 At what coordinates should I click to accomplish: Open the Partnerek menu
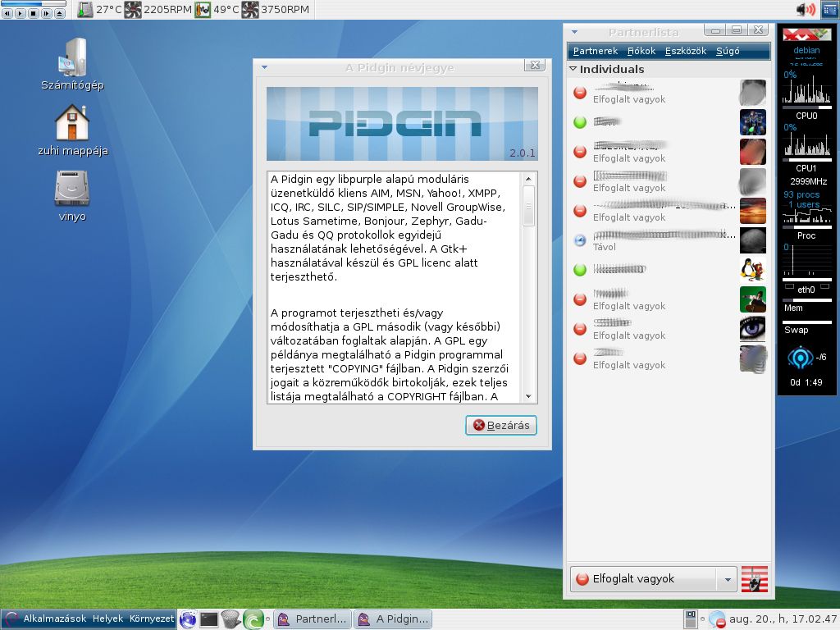click(596, 51)
